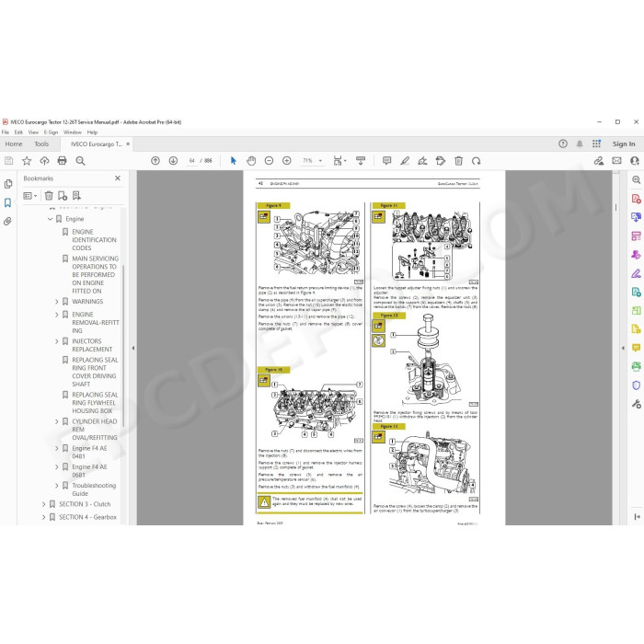Viewport: 644px width, 644px height.
Task: Send file by email icon
Action: pos(616,161)
